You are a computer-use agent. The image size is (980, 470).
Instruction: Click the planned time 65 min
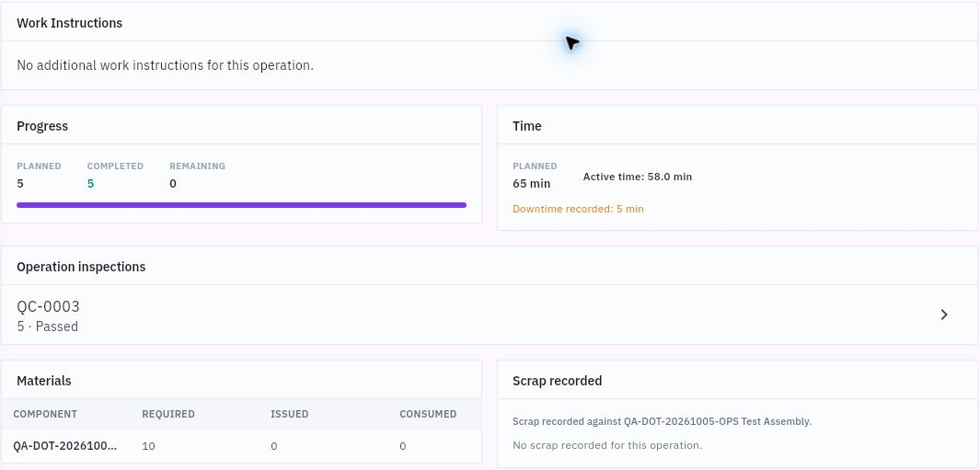tap(531, 184)
